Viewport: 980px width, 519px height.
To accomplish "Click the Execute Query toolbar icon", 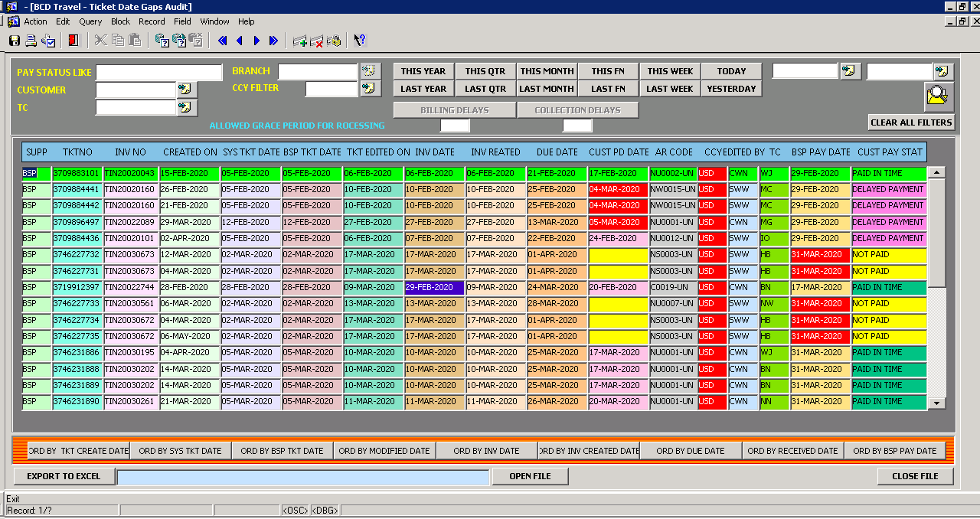I will (179, 41).
